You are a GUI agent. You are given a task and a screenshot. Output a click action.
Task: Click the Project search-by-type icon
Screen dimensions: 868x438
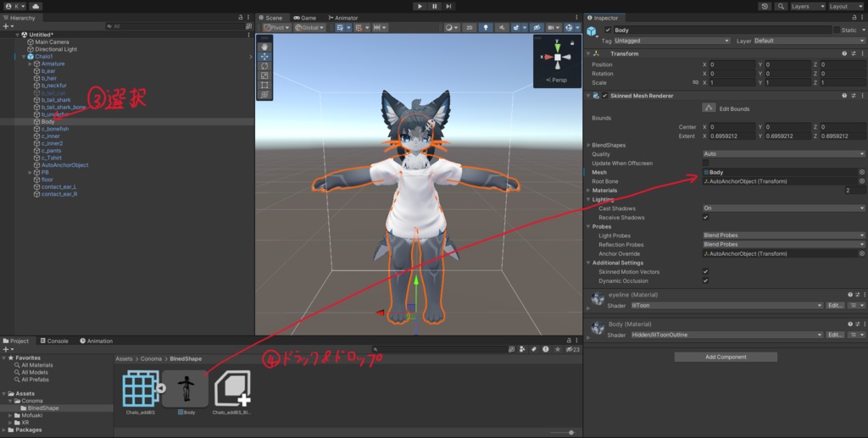522,350
